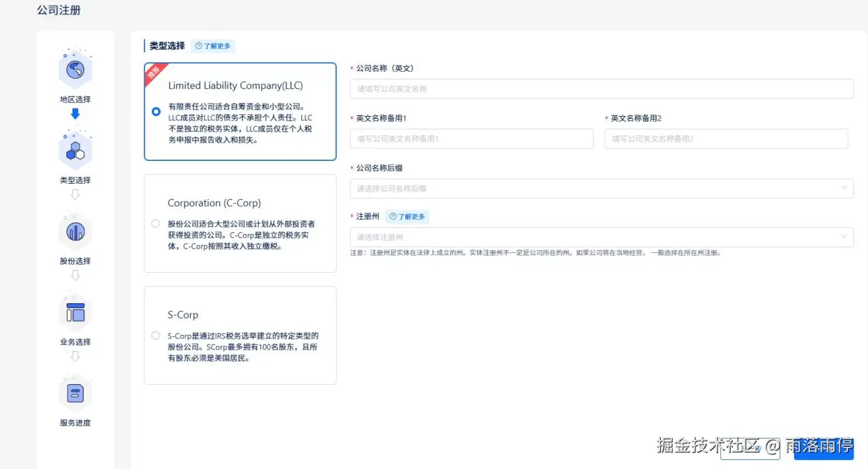Click the white outlined previous-step button
The height and width of the screenshot is (469, 868).
click(x=750, y=448)
